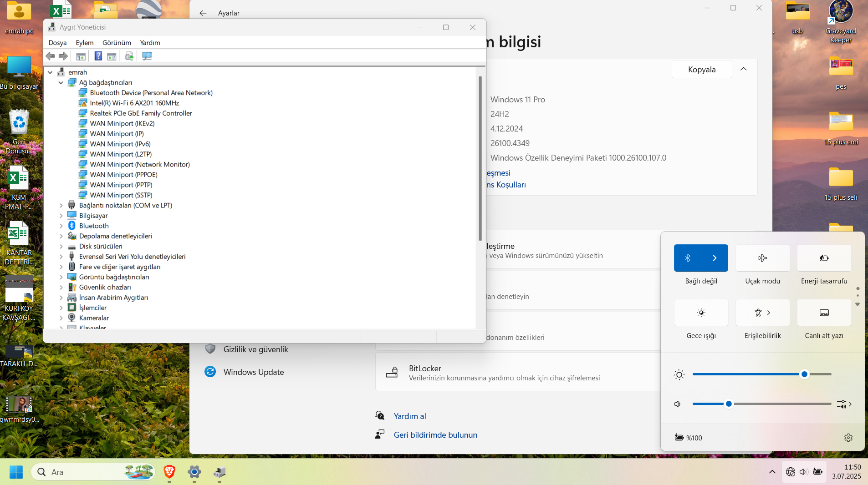Image resolution: width=868 pixels, height=485 pixels.
Task: Open the Görünüm menu
Action: pos(117,43)
